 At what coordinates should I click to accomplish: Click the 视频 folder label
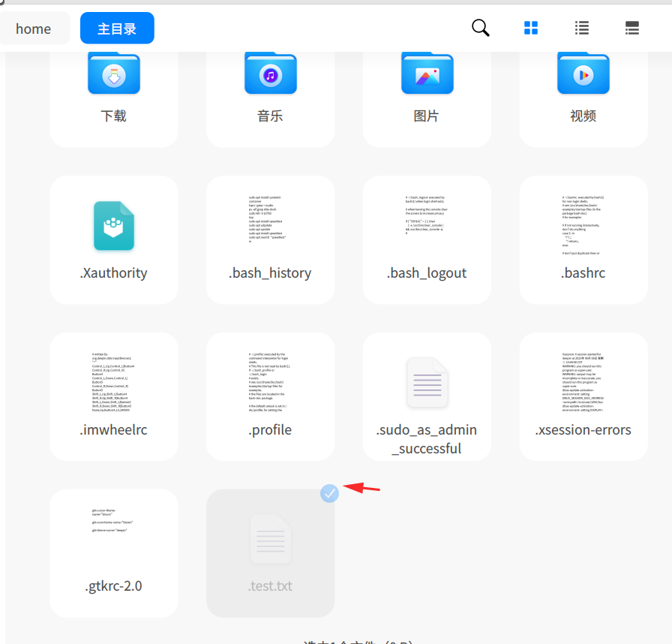583,116
